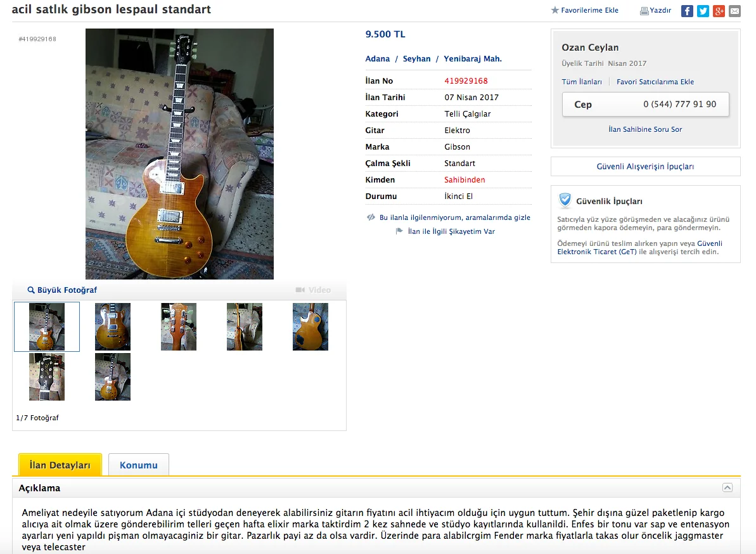Ask the seller a question link

click(x=645, y=129)
